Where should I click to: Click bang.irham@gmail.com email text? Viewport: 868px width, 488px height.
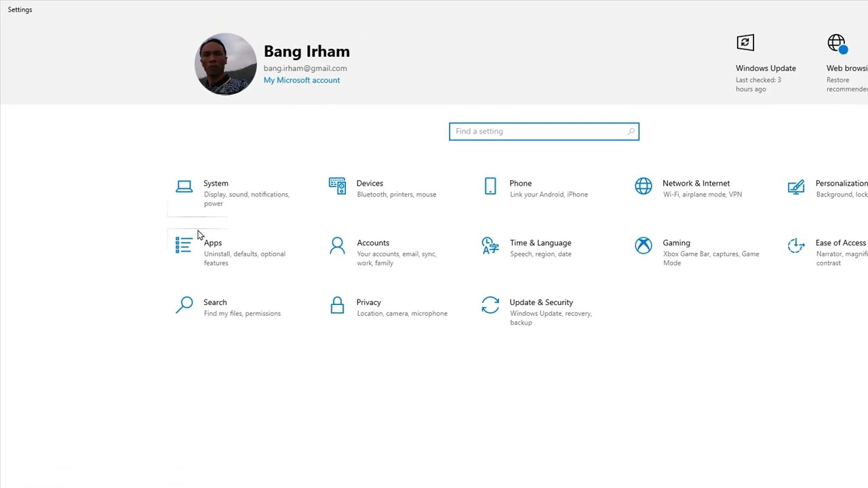click(x=305, y=68)
